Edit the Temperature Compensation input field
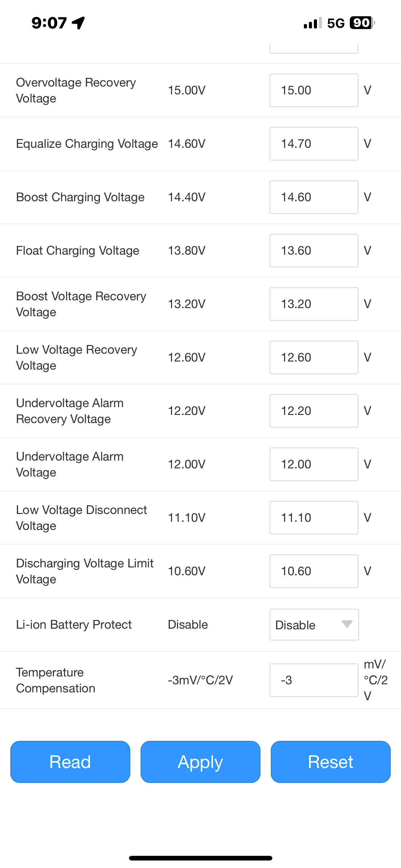The width and height of the screenshot is (401, 868). click(x=314, y=680)
